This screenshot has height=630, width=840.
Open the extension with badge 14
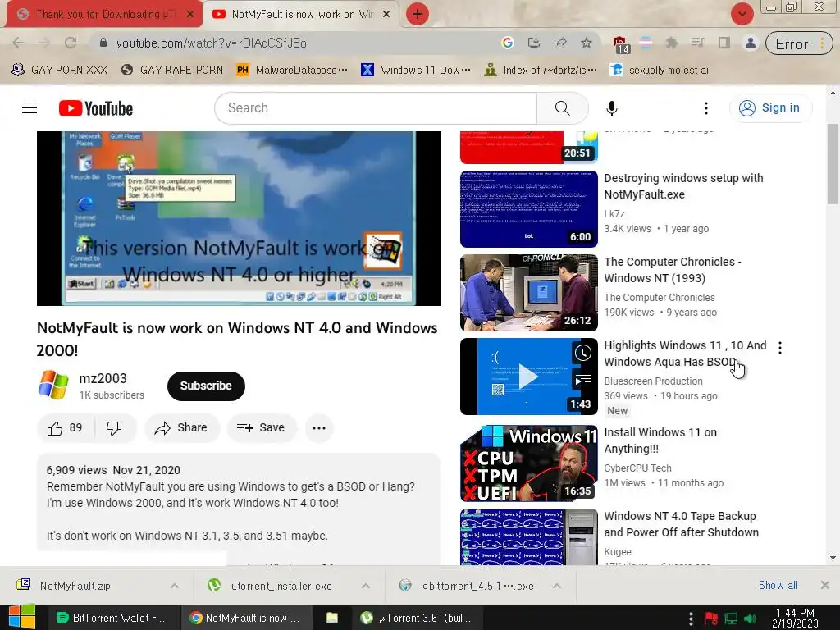620,44
